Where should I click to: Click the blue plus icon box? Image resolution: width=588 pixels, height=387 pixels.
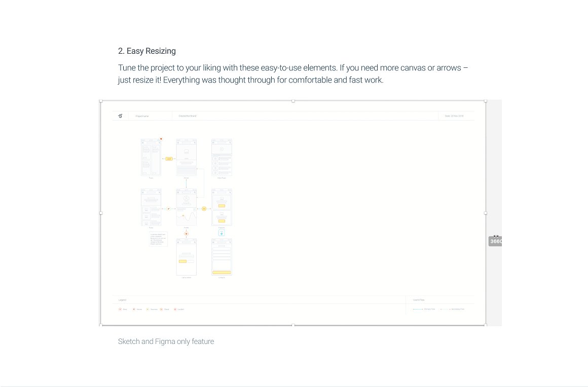tap(222, 233)
